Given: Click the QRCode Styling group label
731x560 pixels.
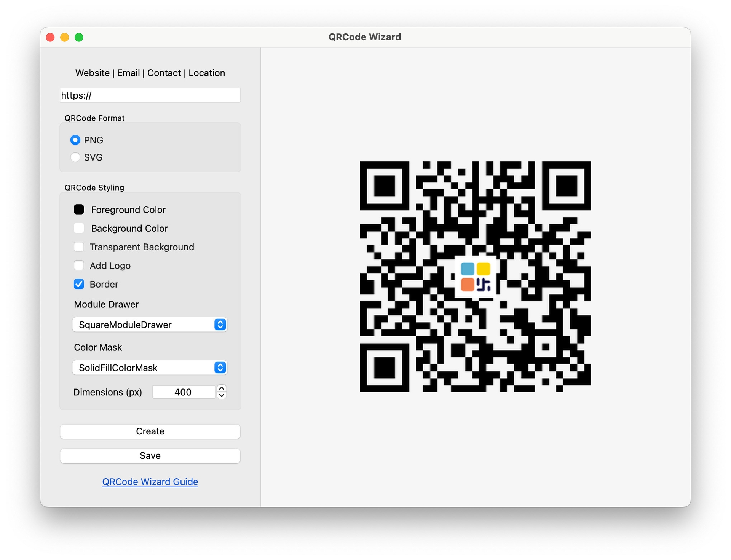Looking at the screenshot, I should tap(94, 188).
